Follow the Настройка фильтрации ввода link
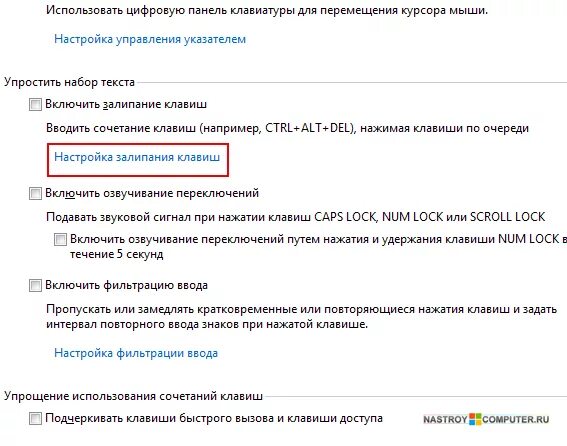The height and width of the screenshot is (446, 567). coord(136,353)
